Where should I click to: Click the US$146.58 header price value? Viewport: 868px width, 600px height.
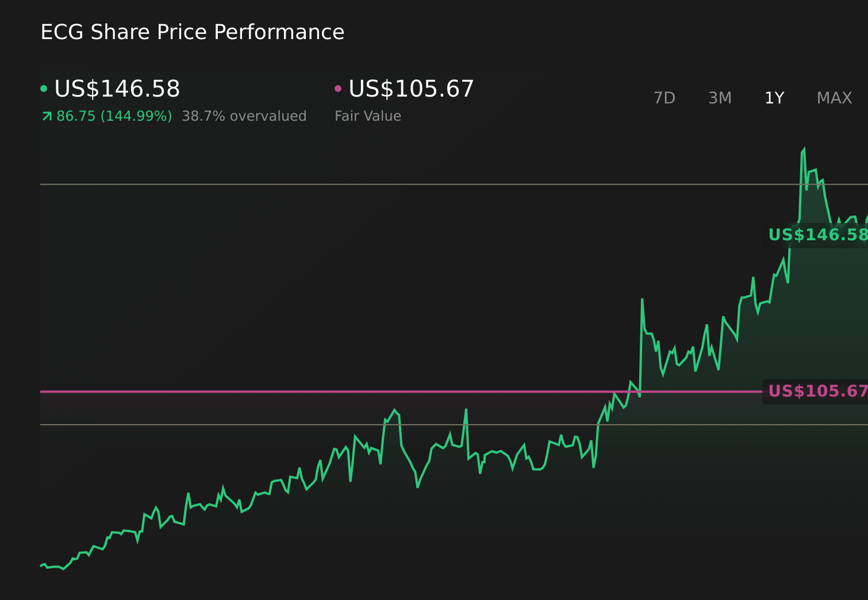coord(117,89)
